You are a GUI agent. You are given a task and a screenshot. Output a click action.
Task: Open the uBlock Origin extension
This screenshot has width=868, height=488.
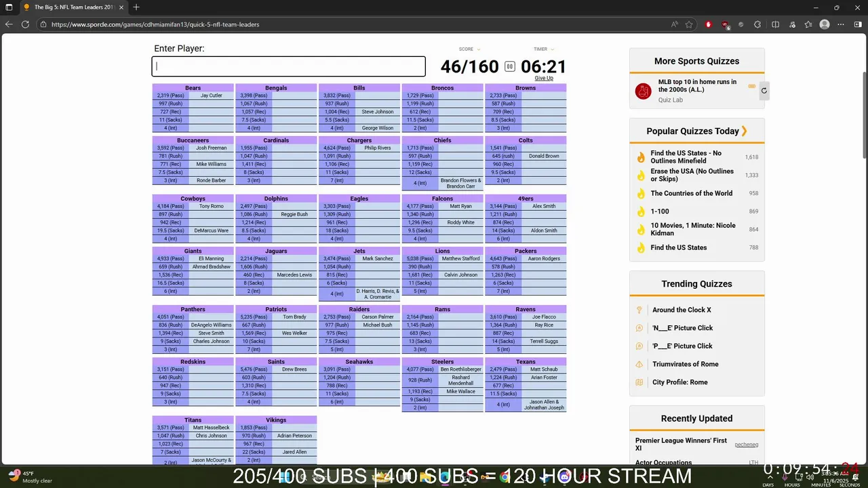[726, 24]
